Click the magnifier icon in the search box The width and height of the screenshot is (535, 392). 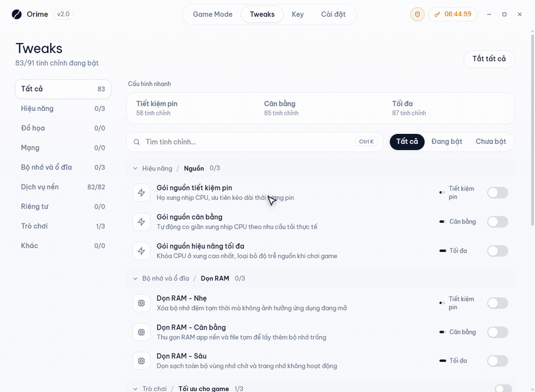[137, 142]
